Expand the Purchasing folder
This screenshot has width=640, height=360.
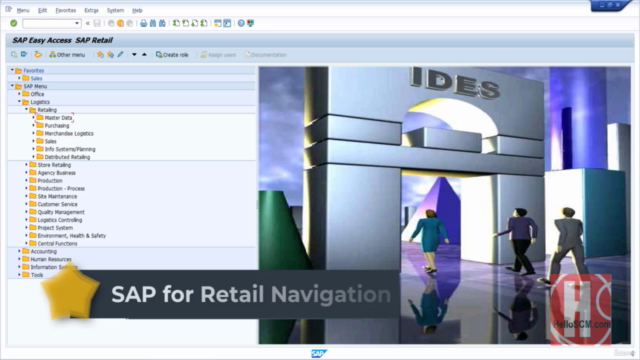[33, 125]
